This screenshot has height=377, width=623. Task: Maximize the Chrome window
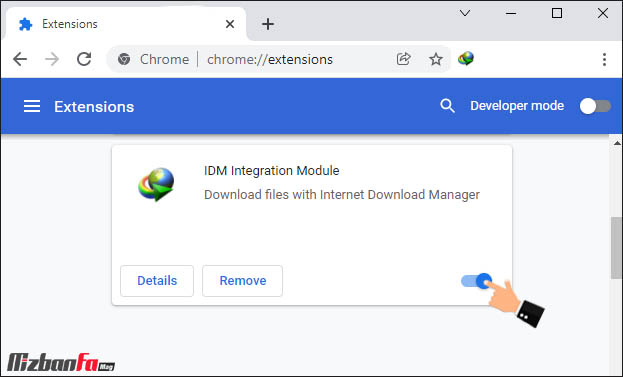pos(557,13)
